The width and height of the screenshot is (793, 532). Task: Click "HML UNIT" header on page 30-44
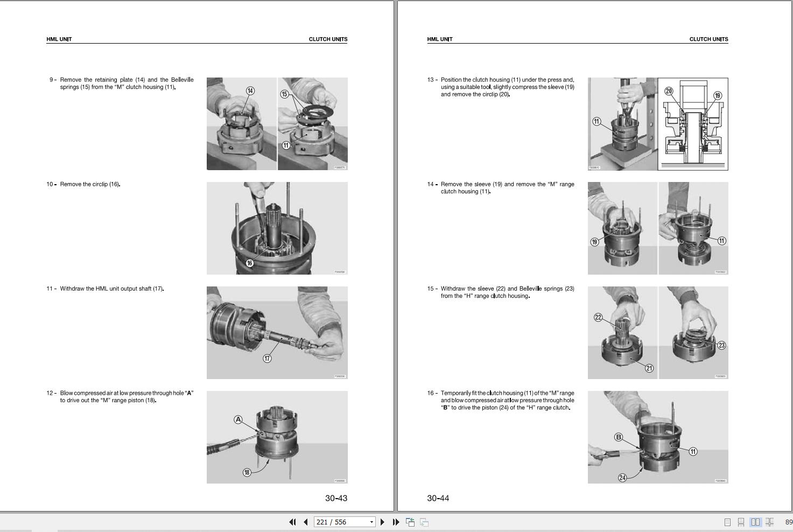pos(440,39)
